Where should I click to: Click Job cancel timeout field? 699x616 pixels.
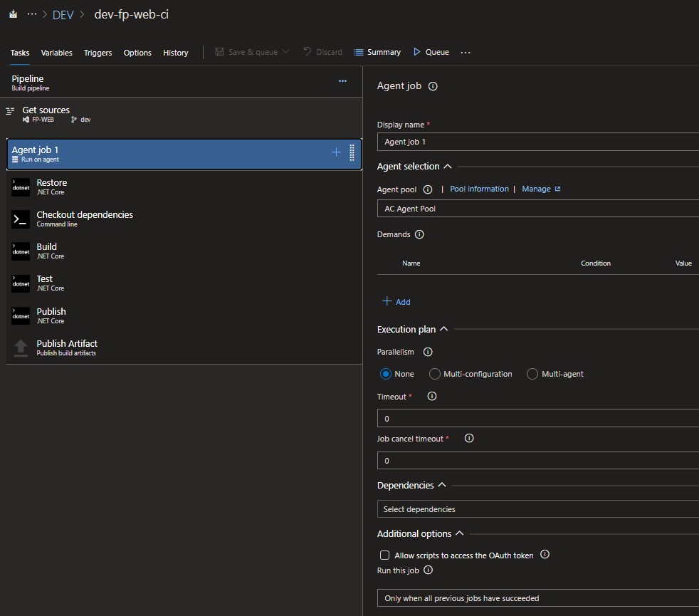tap(538, 460)
